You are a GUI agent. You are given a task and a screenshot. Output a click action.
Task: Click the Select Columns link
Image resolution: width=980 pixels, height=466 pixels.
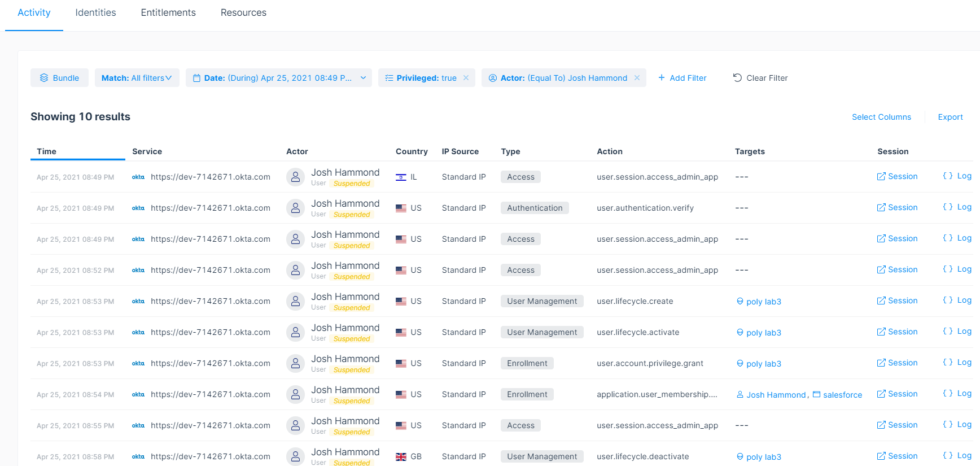[x=881, y=117]
